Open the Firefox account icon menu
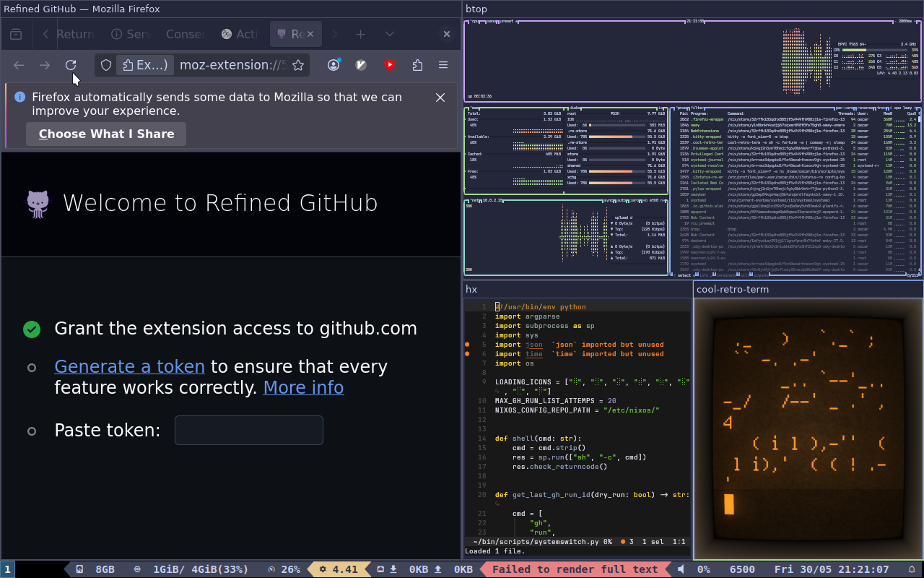Image resolution: width=924 pixels, height=578 pixels. 334,65
